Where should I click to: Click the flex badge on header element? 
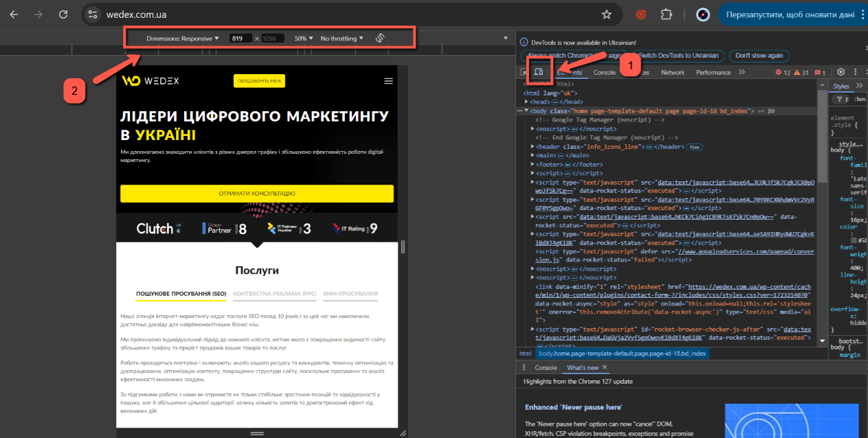[695, 146]
